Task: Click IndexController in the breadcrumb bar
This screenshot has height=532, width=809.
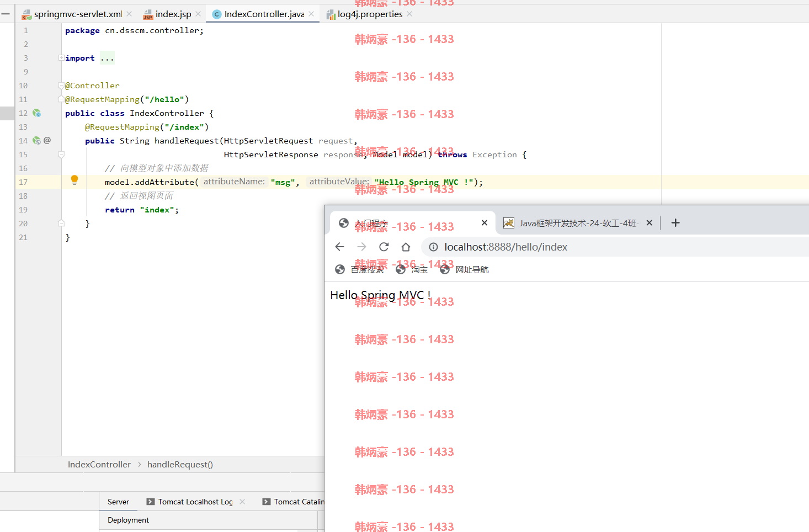Action: [x=99, y=465]
